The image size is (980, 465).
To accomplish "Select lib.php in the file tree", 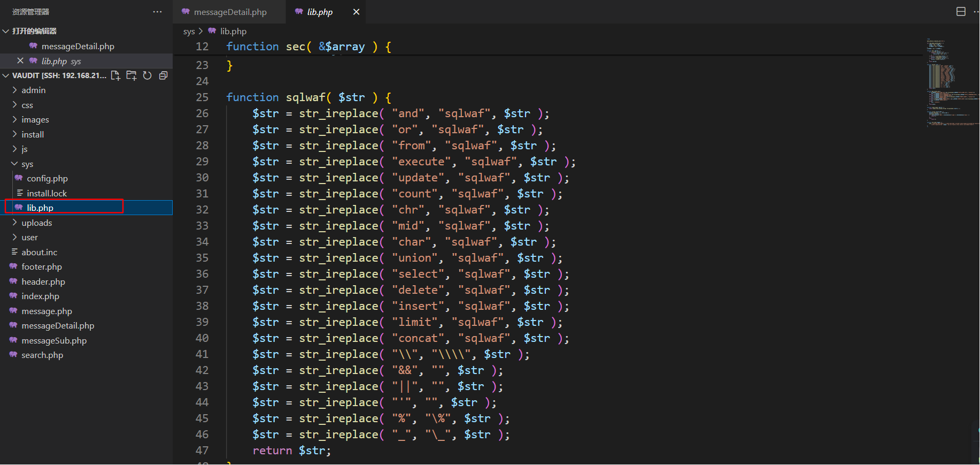I will coord(86,208).
